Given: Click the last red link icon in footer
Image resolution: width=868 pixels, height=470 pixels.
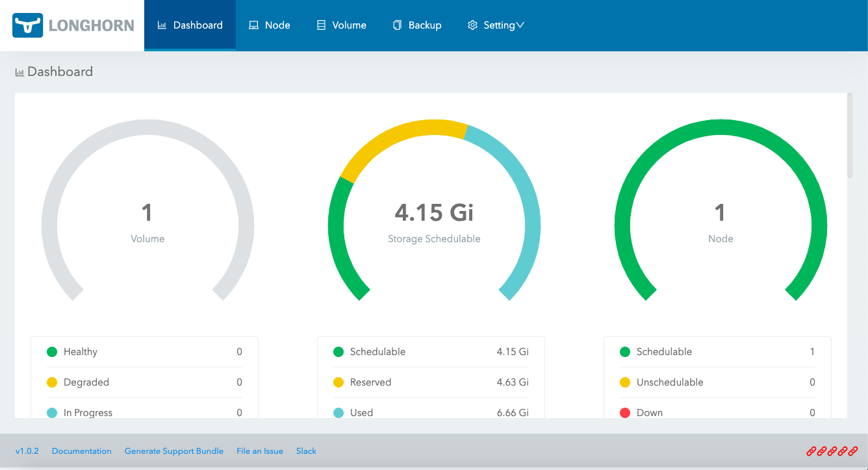Looking at the screenshot, I should pyautogui.click(x=853, y=449).
